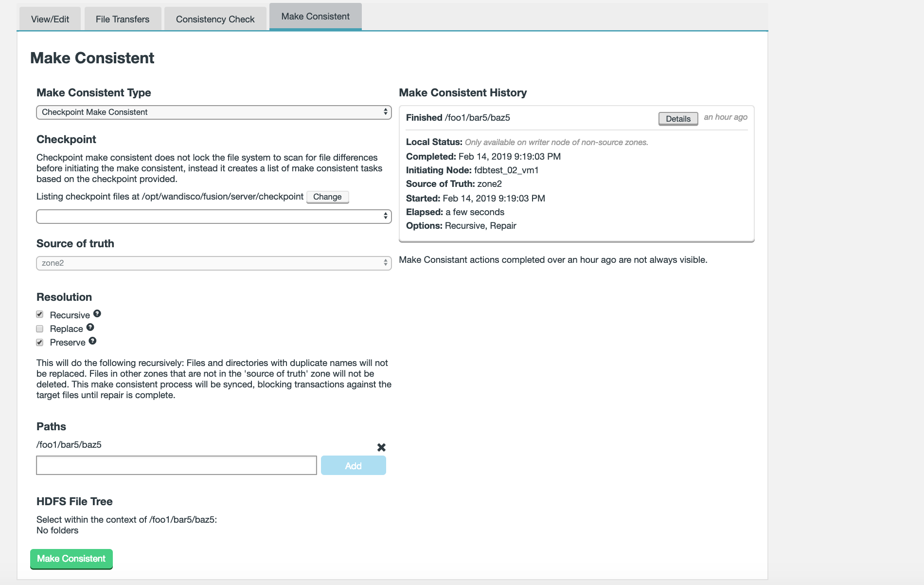Open the Consistency Check tab
This screenshot has width=924, height=585.
pos(215,19)
